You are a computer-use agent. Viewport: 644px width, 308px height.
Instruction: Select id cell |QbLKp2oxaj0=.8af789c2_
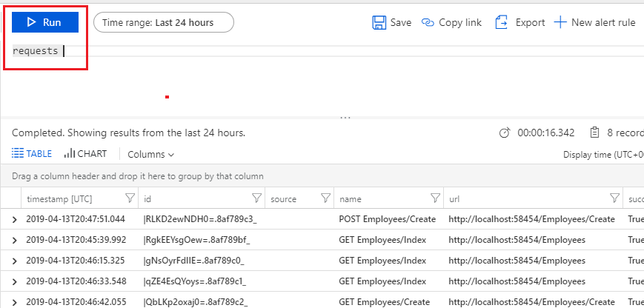[195, 302]
